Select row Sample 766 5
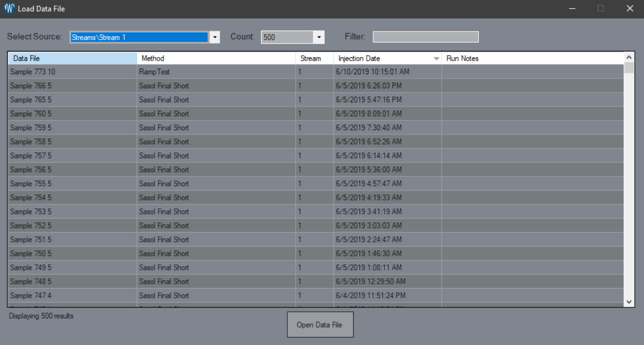The width and height of the screenshot is (644, 345). (316, 86)
